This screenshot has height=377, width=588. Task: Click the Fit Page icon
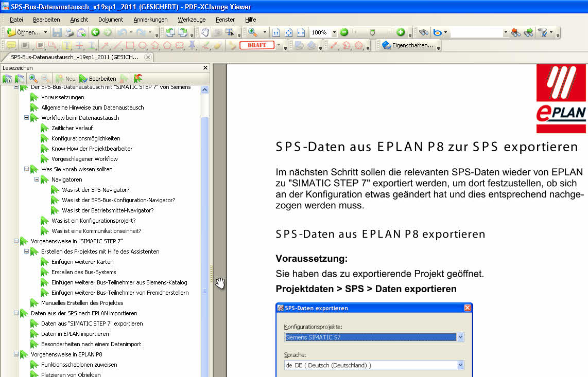pyautogui.click(x=288, y=32)
